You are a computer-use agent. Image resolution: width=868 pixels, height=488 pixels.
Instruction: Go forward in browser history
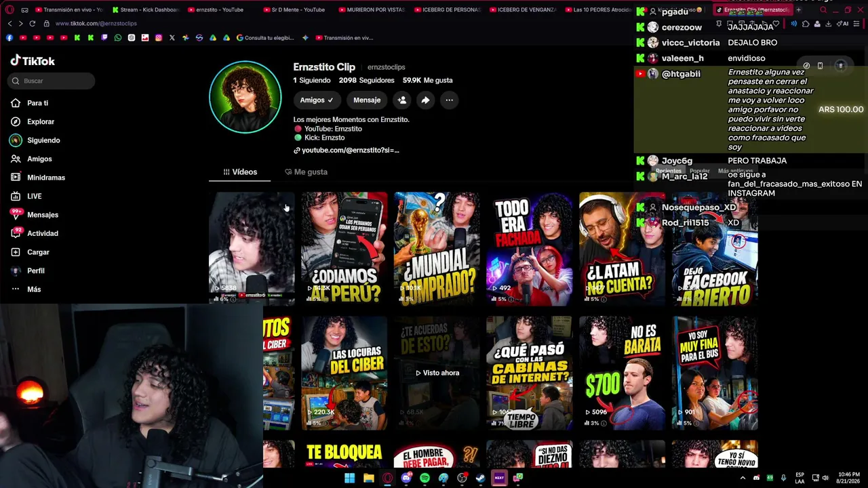[20, 24]
